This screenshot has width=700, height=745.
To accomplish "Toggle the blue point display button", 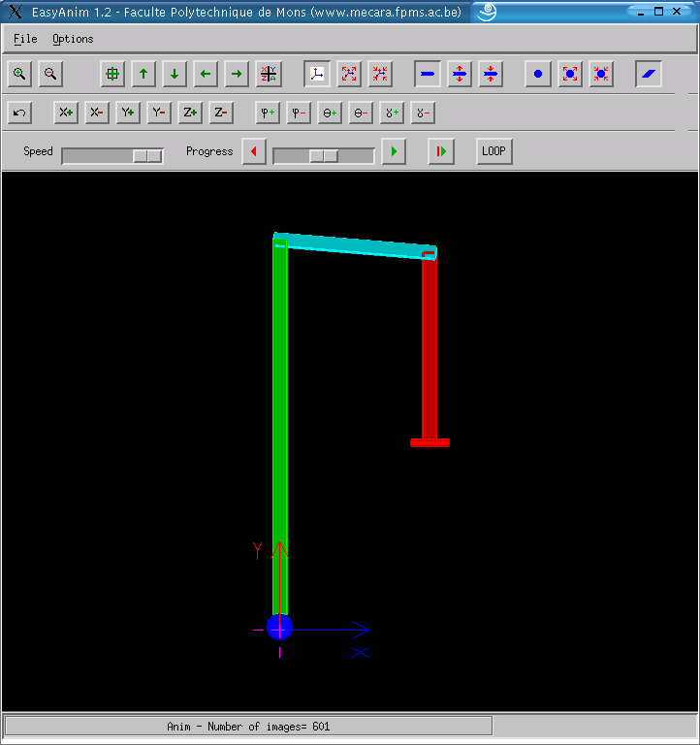I will (x=538, y=74).
